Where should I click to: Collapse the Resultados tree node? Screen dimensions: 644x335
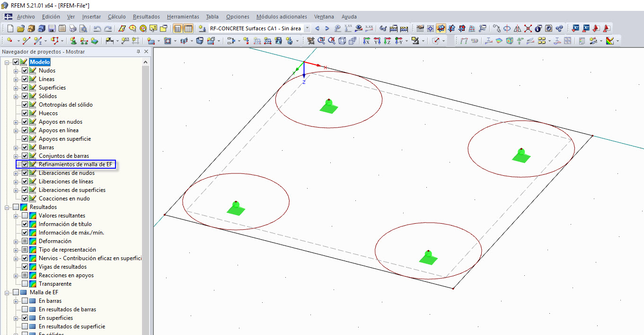click(7, 207)
